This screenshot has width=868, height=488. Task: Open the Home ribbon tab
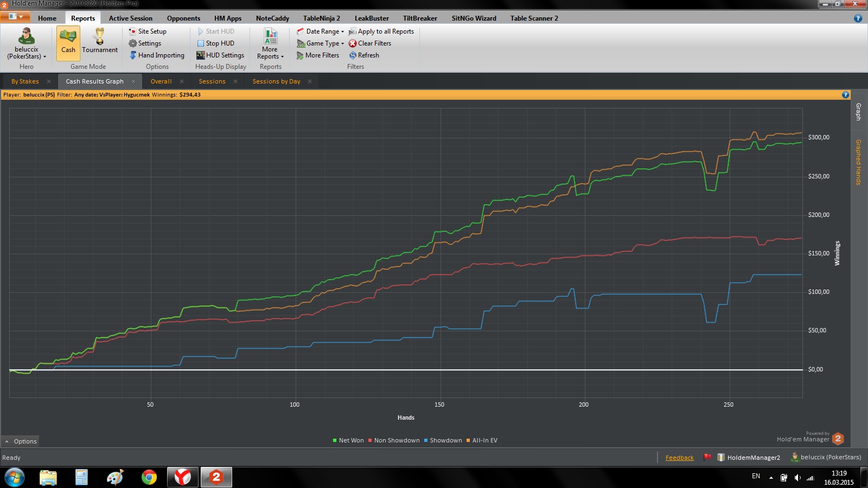click(47, 18)
